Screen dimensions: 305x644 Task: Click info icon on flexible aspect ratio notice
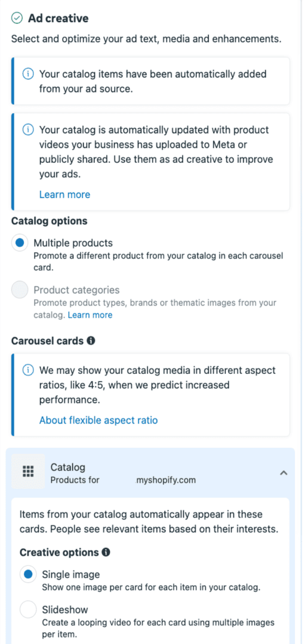[x=28, y=370]
